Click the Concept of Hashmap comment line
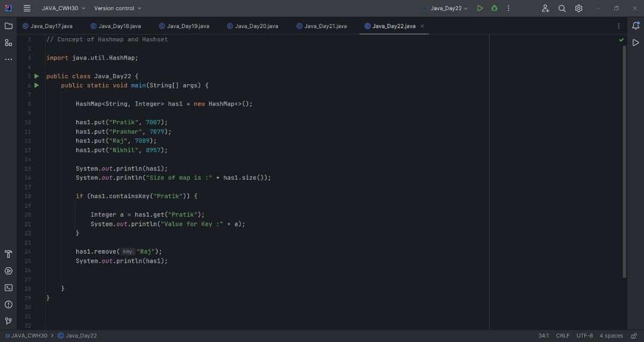 107,39
